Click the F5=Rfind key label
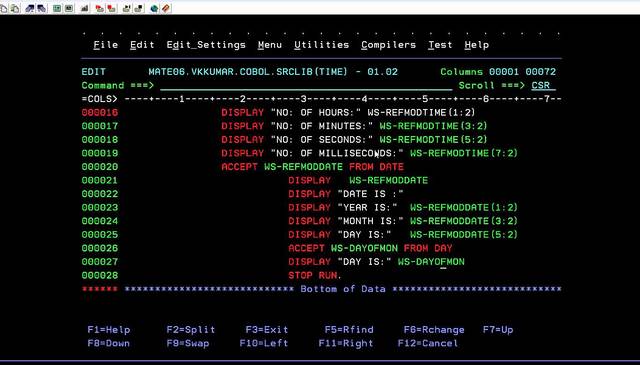Image resolution: width=640 pixels, height=365 pixels. tap(349, 329)
